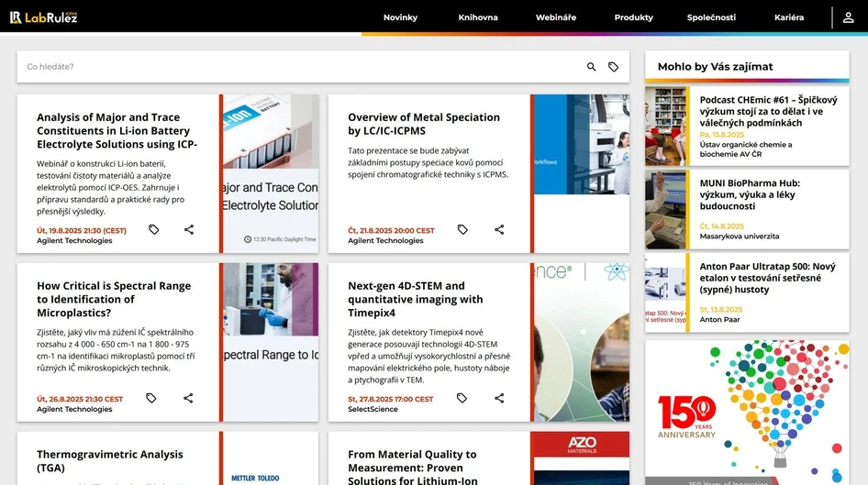Open the Novinky menu item
This screenshot has width=868, height=485.
(400, 17)
